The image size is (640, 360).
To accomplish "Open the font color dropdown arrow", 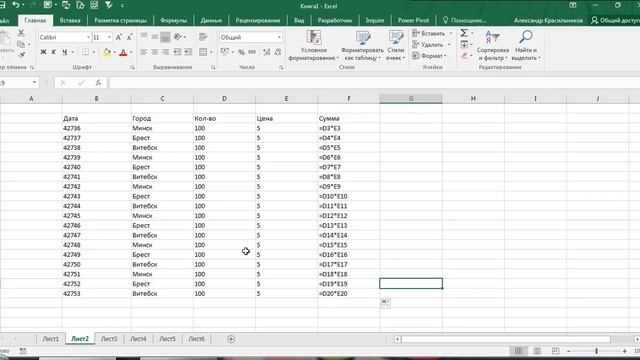I will tap(131, 52).
